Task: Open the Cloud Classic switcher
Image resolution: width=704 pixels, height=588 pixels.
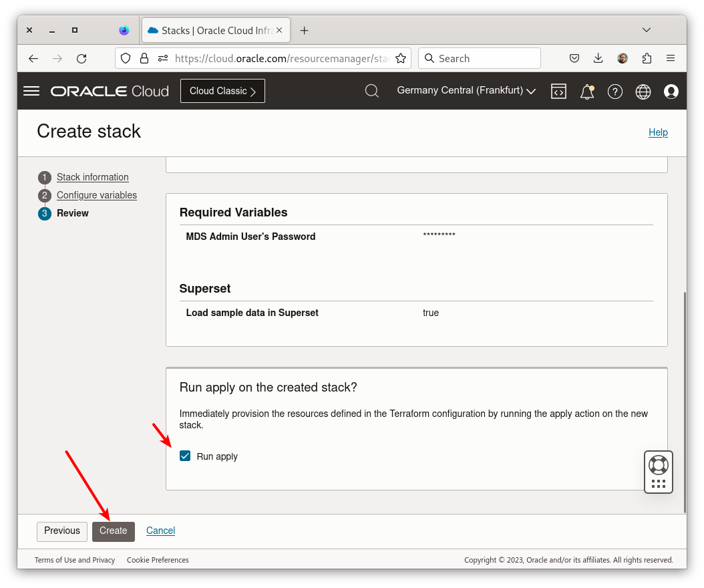Action: pyautogui.click(x=222, y=90)
